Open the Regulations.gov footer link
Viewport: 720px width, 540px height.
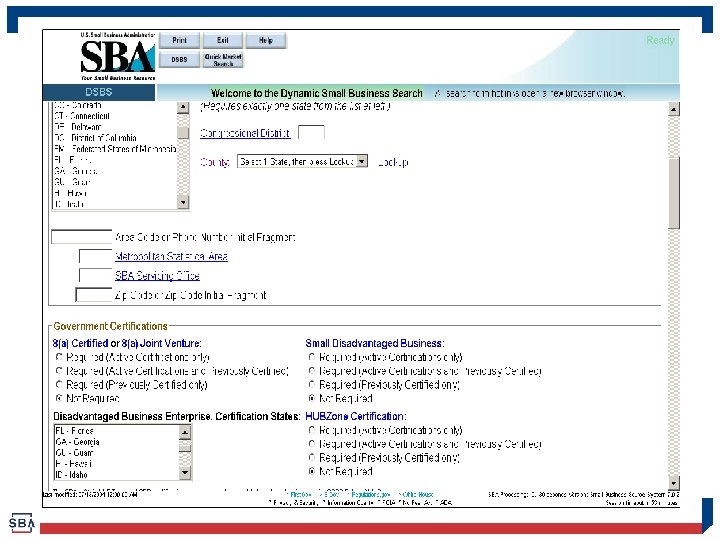[x=371, y=495]
